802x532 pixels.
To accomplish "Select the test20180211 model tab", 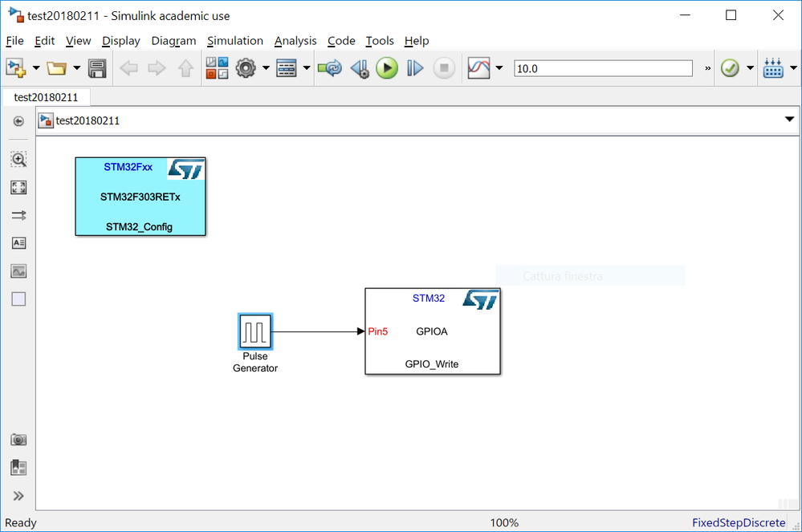I will click(x=46, y=97).
